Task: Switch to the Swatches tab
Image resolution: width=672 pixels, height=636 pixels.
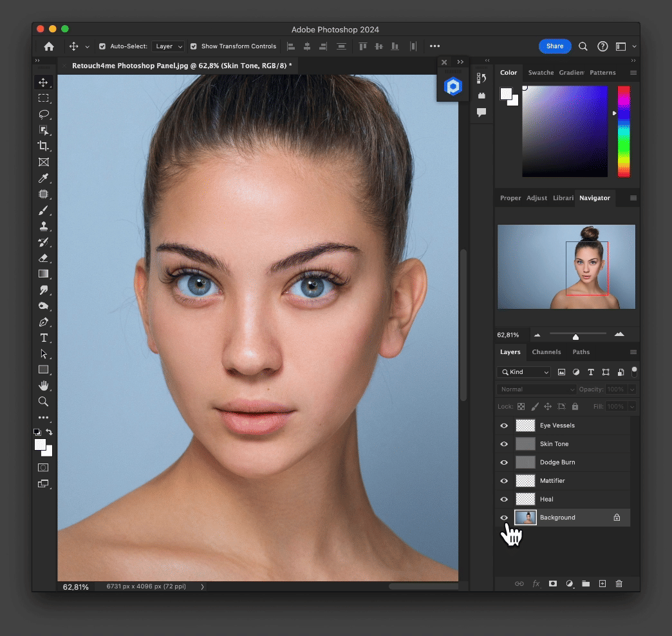Action: 541,73
